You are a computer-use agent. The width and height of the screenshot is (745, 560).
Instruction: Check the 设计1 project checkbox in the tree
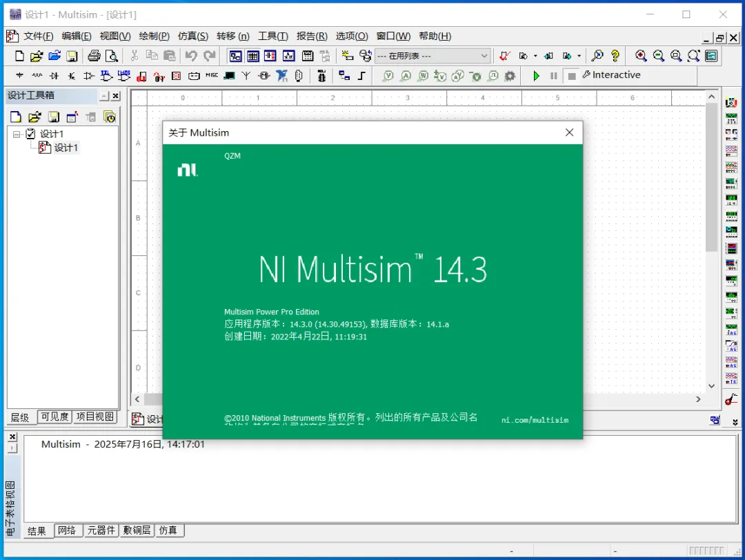pyautogui.click(x=30, y=134)
